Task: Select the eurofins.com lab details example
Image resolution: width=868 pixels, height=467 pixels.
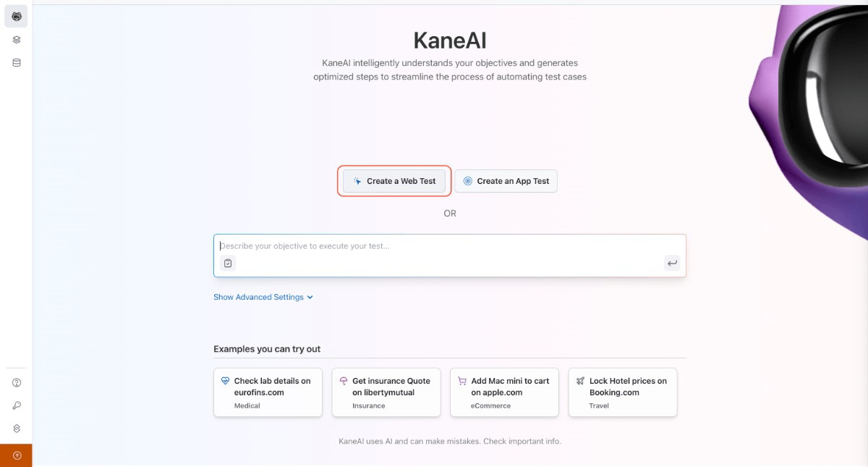Action: tap(268, 392)
